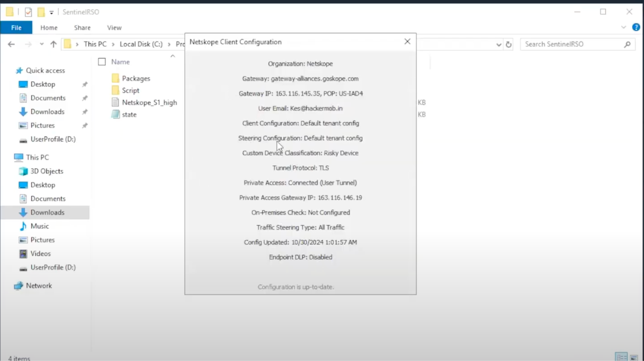Open Customize Quick Access Toolbar dropdown

click(52, 12)
